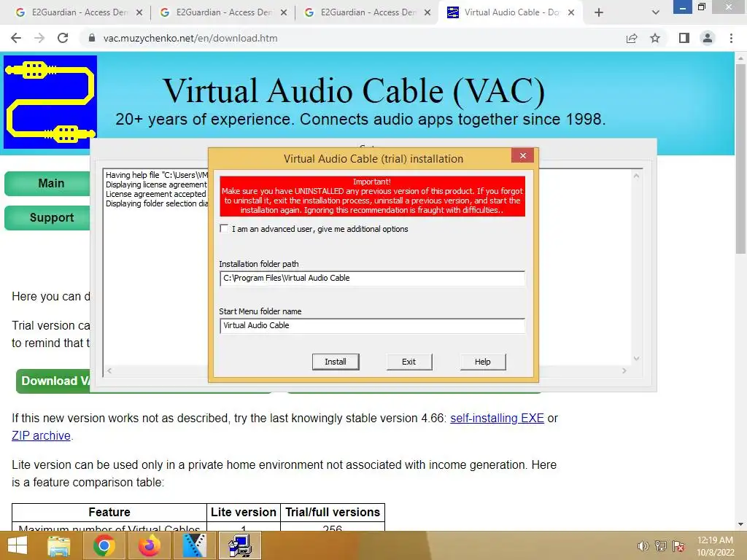Click the network tray icon
Screen dimensions: 747x560
(x=661, y=546)
